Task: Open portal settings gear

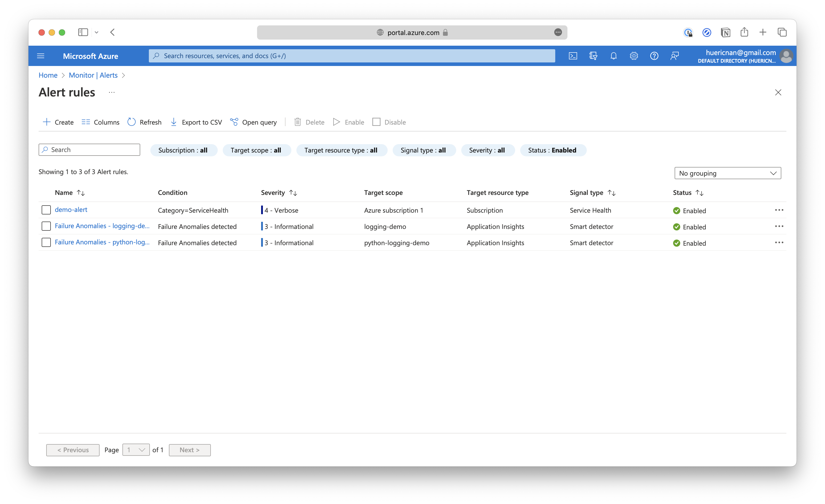Action: [x=633, y=56]
